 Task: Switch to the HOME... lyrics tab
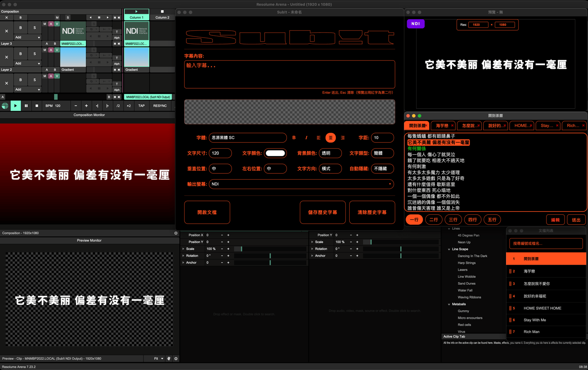pyautogui.click(x=521, y=126)
